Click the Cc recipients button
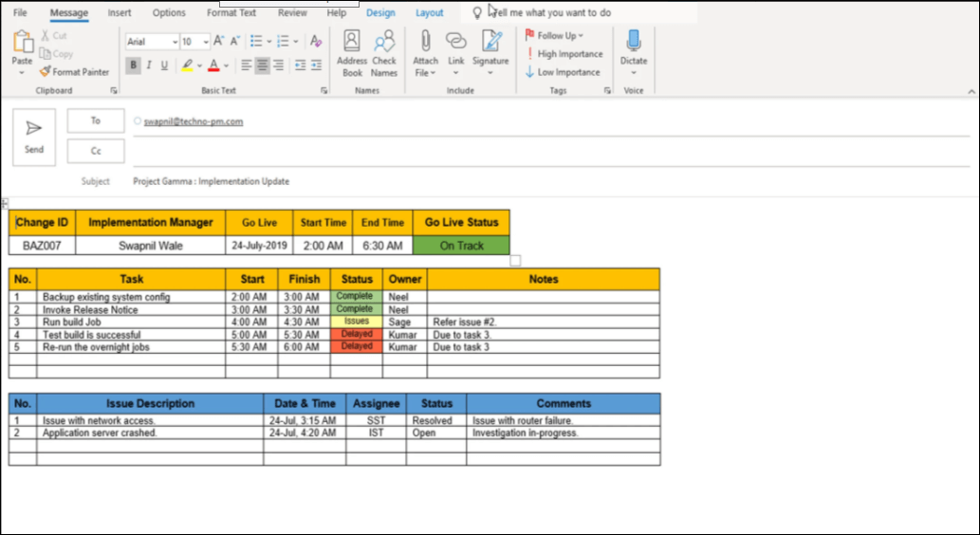The width and height of the screenshot is (980, 535). pyautogui.click(x=96, y=151)
